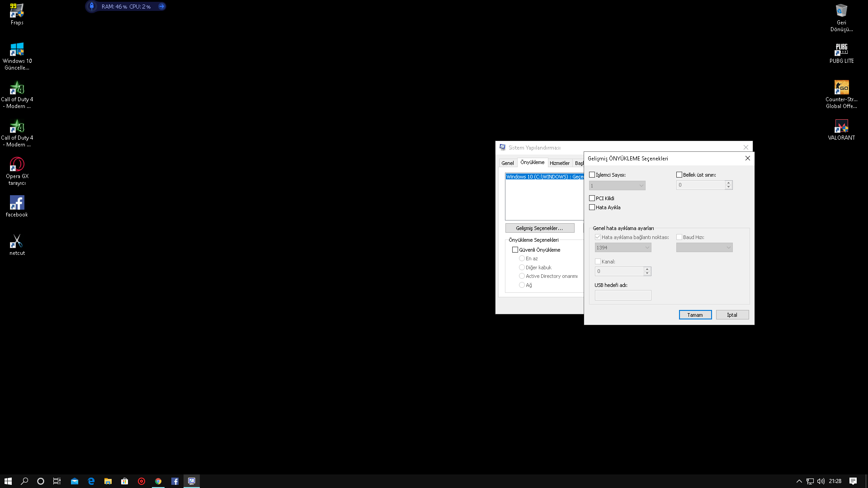
Task: Expand the Baud Hızı dropdown
Action: click(x=704, y=248)
